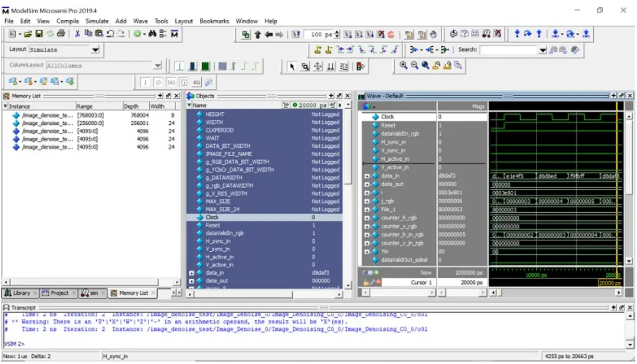637x364 pixels.
Task: Click the Restart simulation icon
Action: (295, 34)
